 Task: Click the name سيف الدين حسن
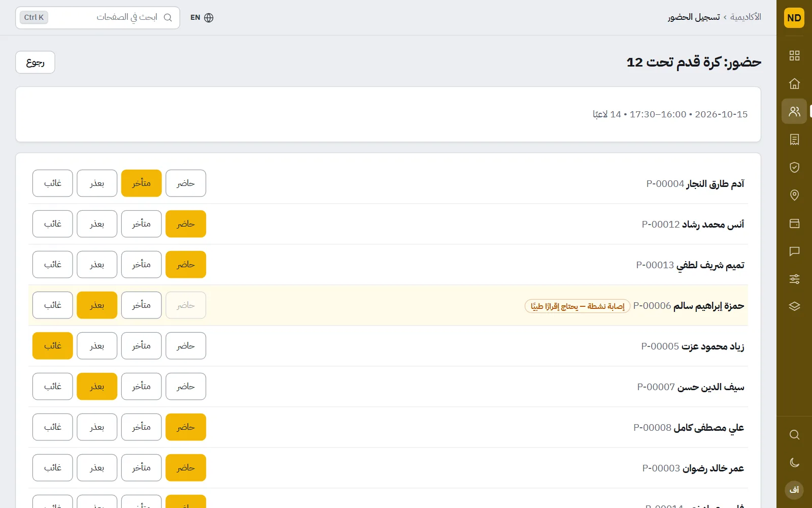click(x=711, y=387)
